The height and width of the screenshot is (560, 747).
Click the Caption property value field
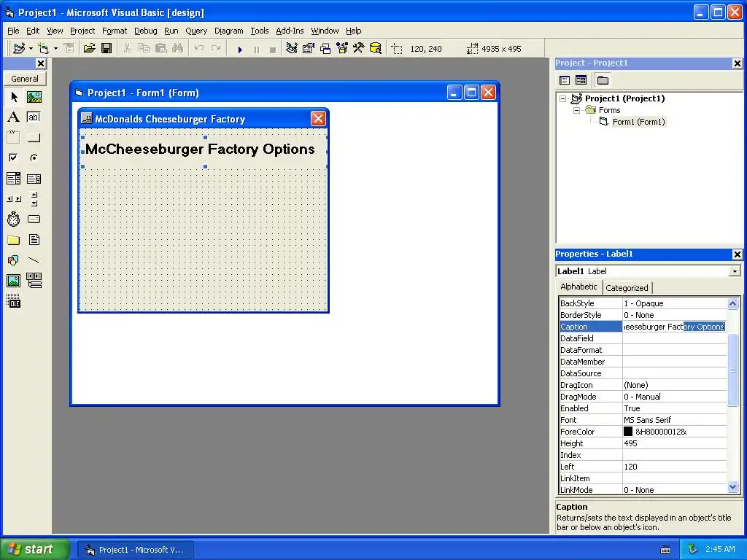[x=674, y=327]
